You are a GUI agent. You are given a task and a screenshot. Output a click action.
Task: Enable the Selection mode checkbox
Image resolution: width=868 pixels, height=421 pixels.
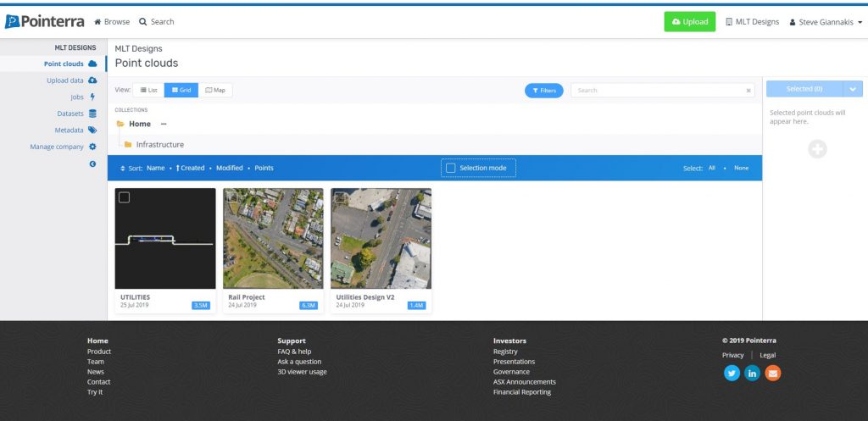pos(451,168)
